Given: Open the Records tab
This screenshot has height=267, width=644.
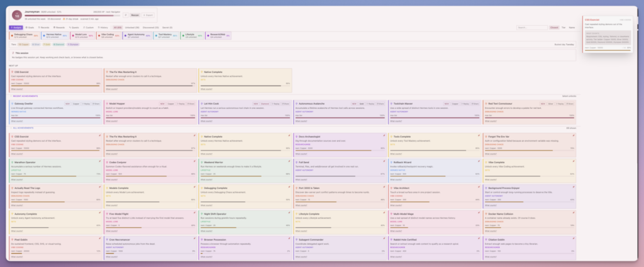Looking at the screenshot, I should (x=44, y=28).
